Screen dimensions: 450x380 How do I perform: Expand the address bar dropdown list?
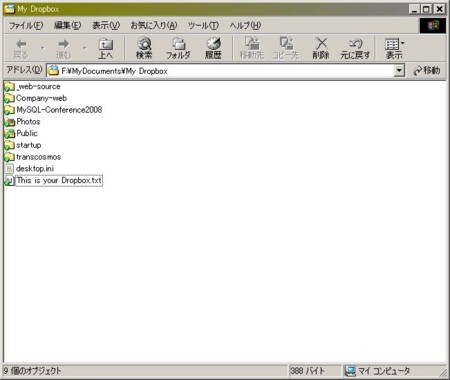click(399, 71)
